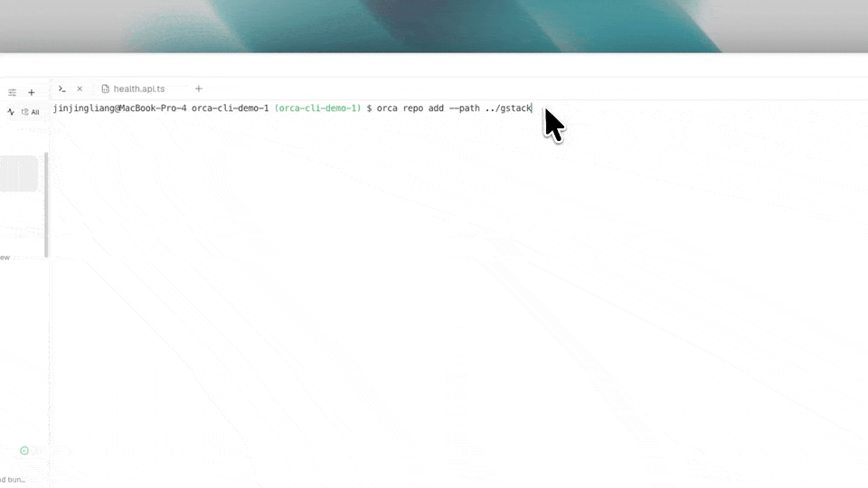This screenshot has height=488, width=868.
Task: Switch to the health.api.ts tab
Action: click(x=134, y=89)
